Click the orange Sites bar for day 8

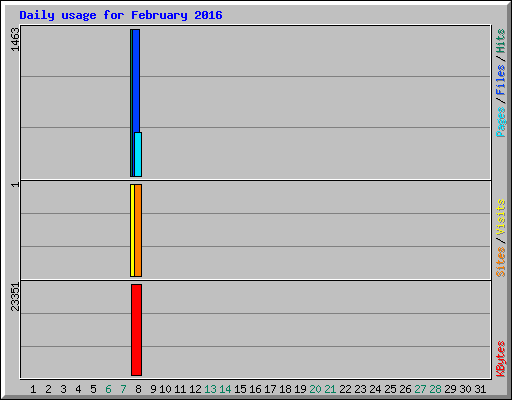coord(138,230)
